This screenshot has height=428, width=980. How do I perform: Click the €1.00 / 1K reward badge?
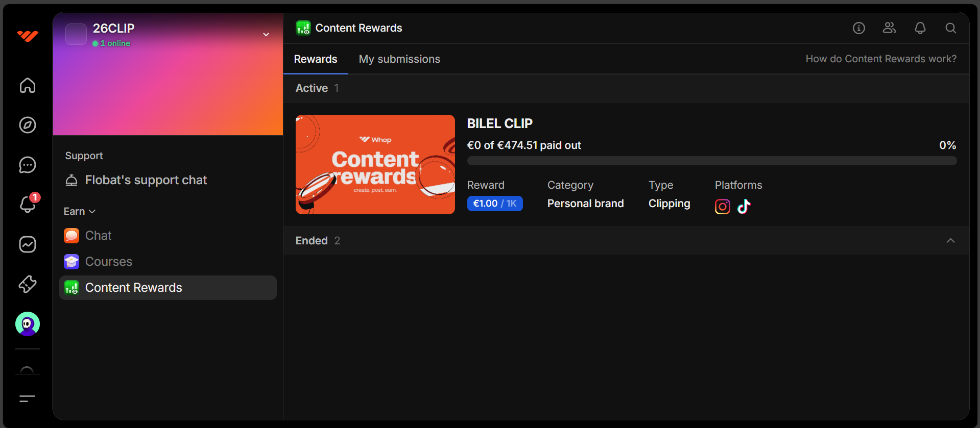click(495, 204)
